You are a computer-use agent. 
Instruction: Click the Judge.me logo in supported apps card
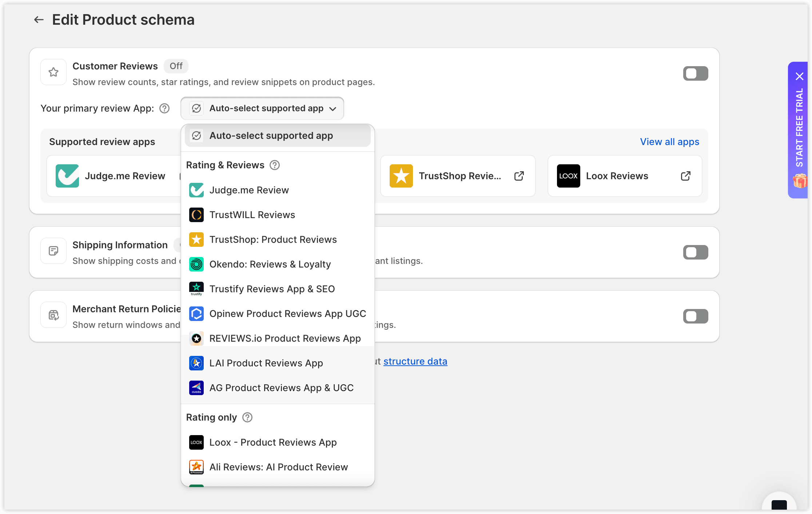coord(67,176)
